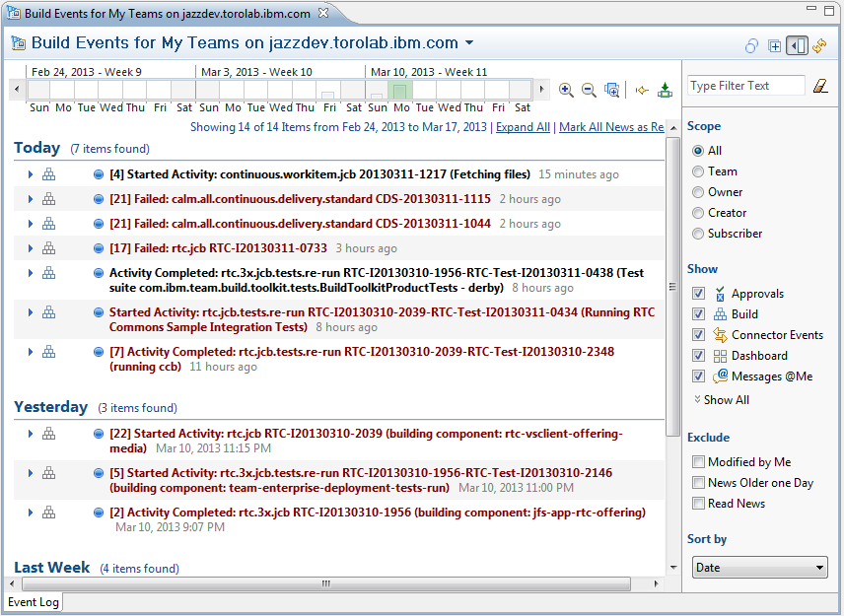This screenshot has height=616, width=844.
Task: Expand the rtc-vsclient-offering-media event row
Action: point(31,434)
